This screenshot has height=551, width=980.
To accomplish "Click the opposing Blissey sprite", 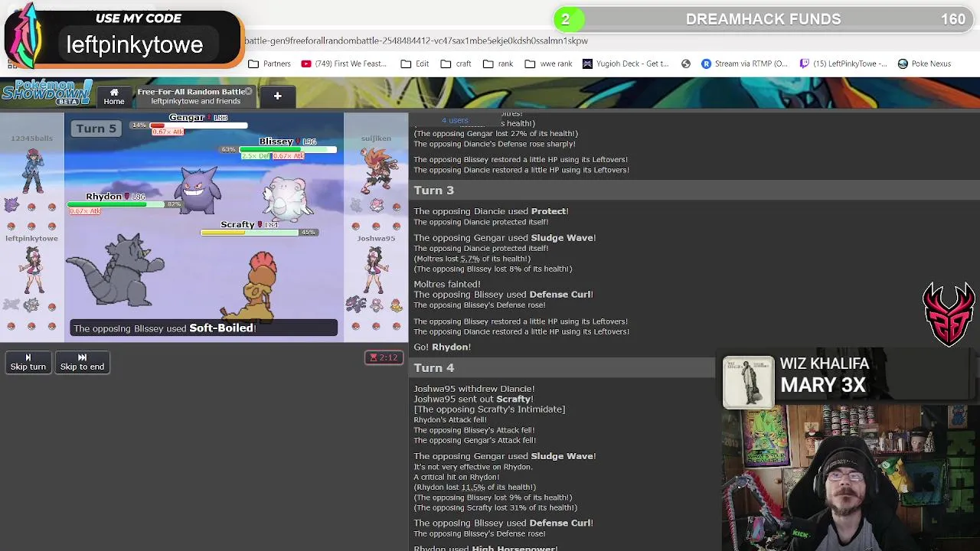I will point(288,199).
